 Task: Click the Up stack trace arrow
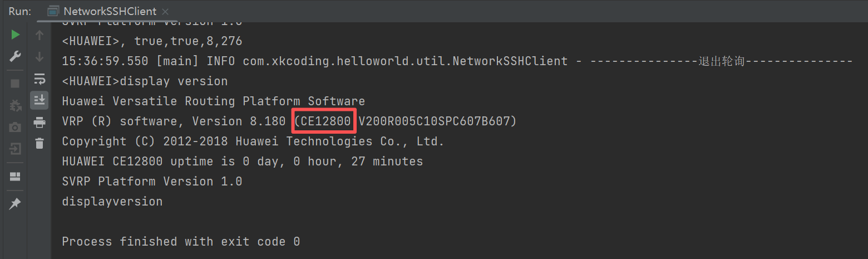coord(40,35)
